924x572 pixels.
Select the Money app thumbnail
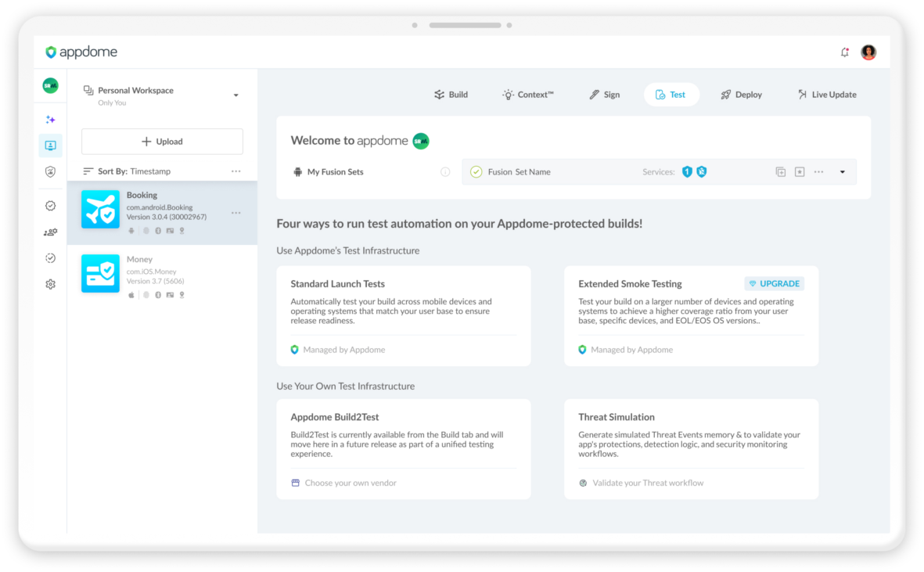100,273
